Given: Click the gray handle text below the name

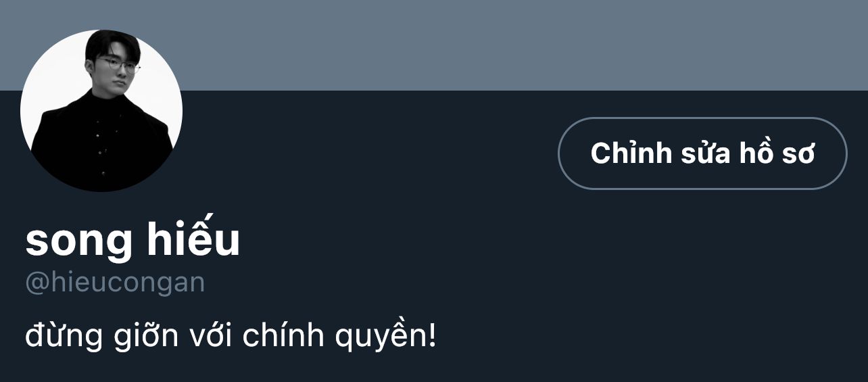Looking at the screenshot, I should coord(115,282).
